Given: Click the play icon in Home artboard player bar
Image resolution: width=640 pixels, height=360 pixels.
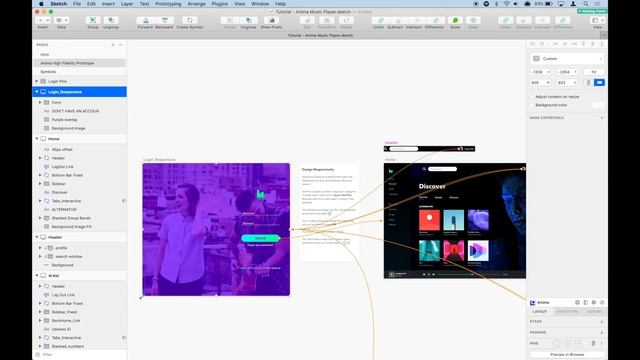Looking at the screenshot, I should pos(429,274).
